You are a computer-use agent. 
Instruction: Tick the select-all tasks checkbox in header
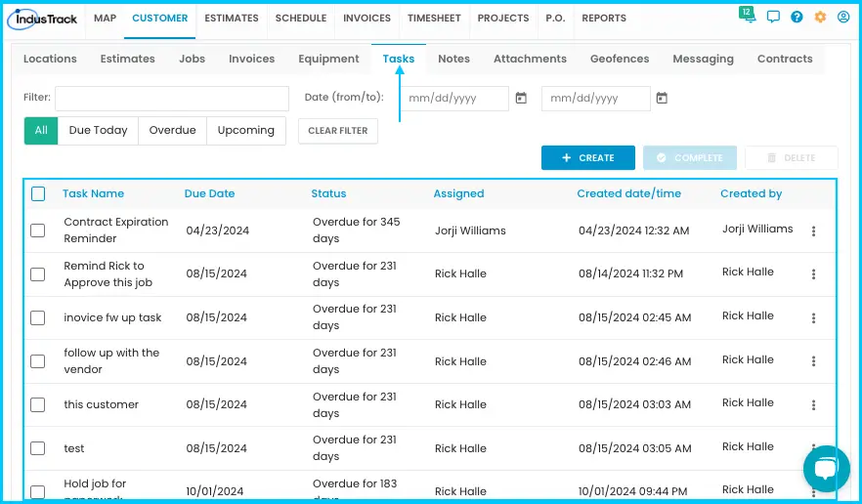[x=38, y=193]
